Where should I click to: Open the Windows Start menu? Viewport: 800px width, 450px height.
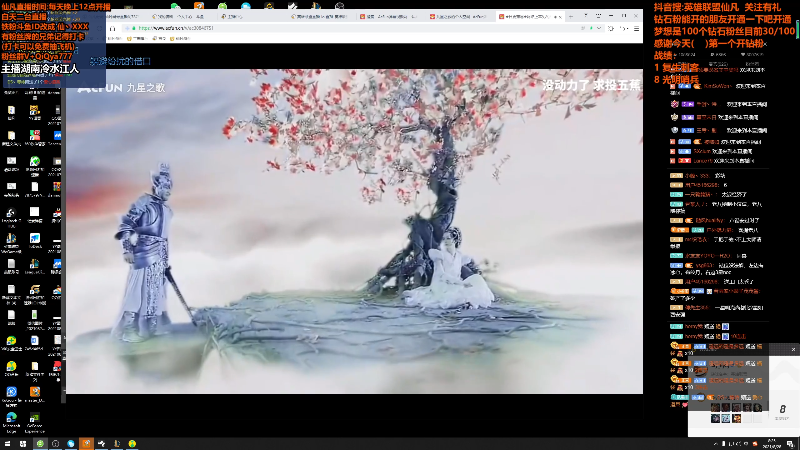(7, 444)
